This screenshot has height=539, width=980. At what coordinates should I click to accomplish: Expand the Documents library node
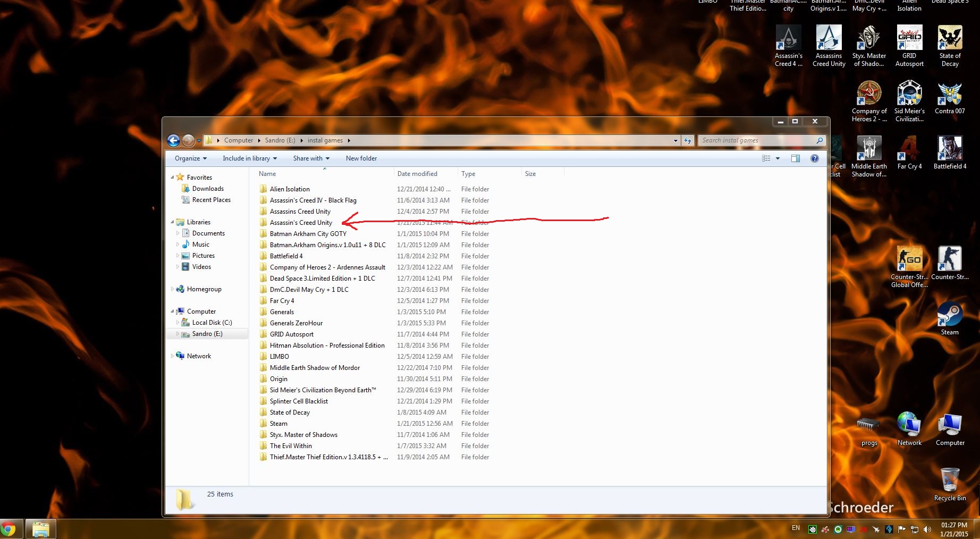tap(178, 233)
